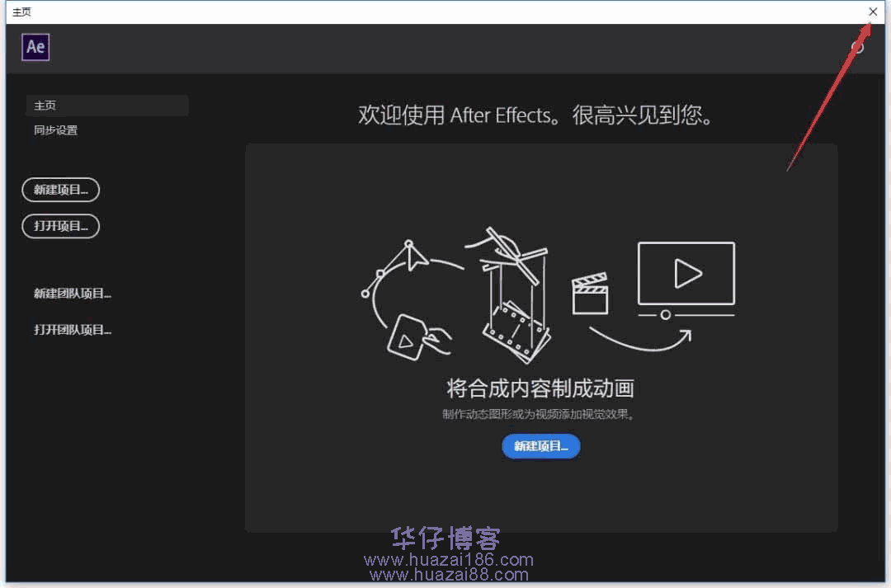Select the 主页 item in the sidebar
This screenshot has width=891, height=588.
[x=107, y=106]
